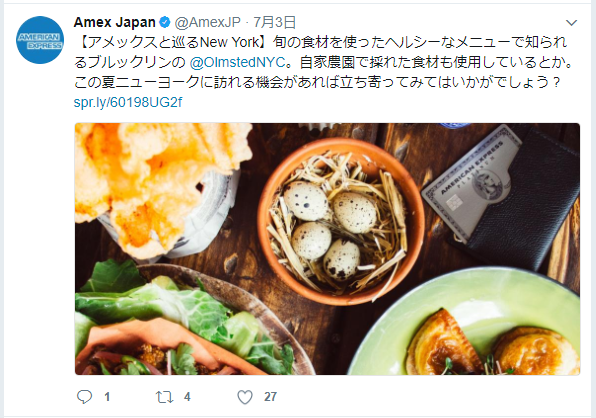
Task: Open the attached food photo
Action: pos(327,249)
